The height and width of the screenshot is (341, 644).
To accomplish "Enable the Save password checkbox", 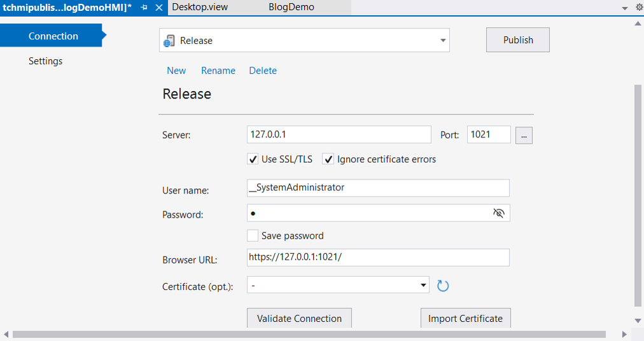I will tap(253, 236).
